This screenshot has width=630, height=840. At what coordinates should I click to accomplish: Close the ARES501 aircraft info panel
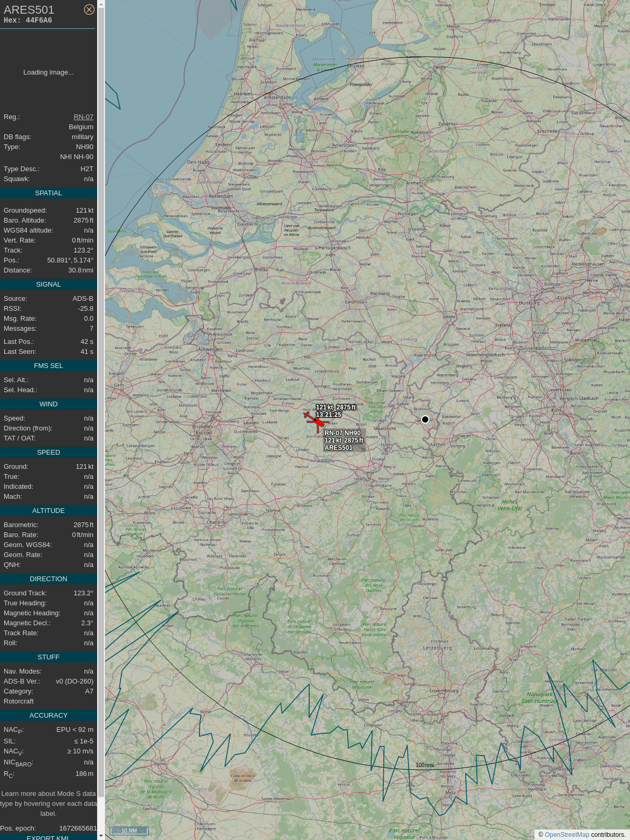[x=89, y=9]
